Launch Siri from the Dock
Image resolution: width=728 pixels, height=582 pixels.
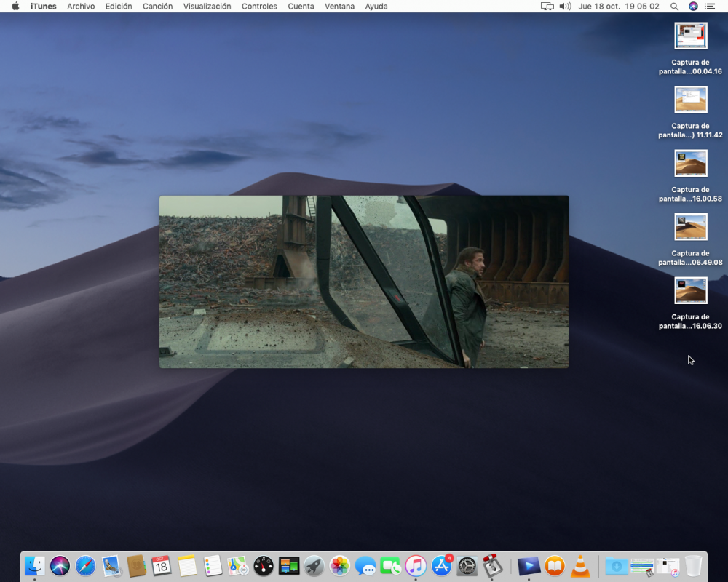pos(60,566)
